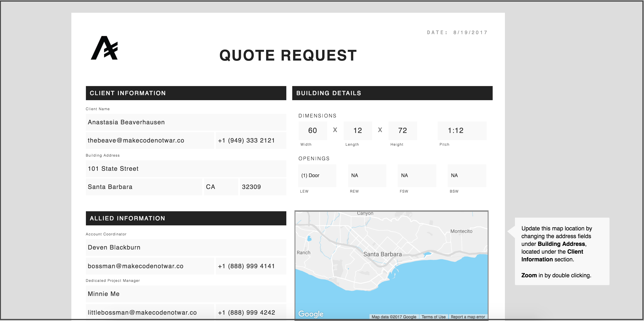
Task: Edit the Length dimension value 12
Action: 357,131
